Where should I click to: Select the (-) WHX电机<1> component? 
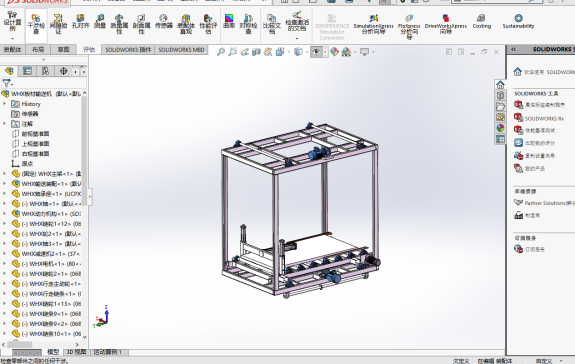(46, 264)
